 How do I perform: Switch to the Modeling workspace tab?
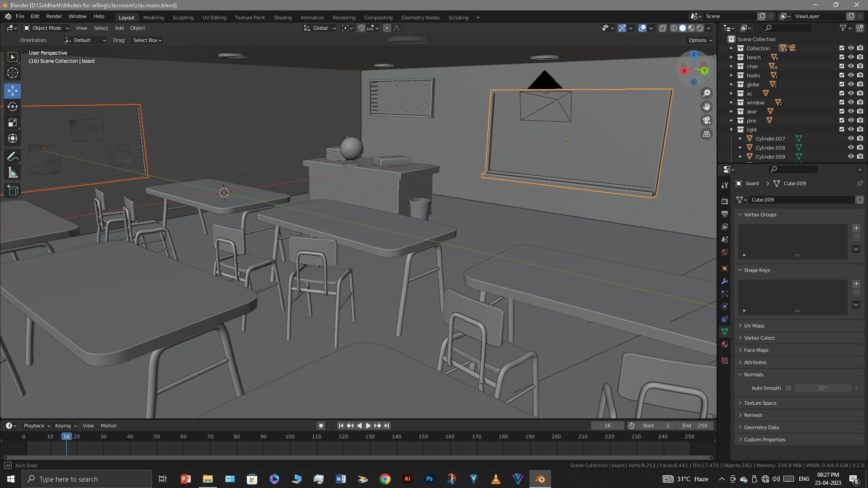(153, 18)
